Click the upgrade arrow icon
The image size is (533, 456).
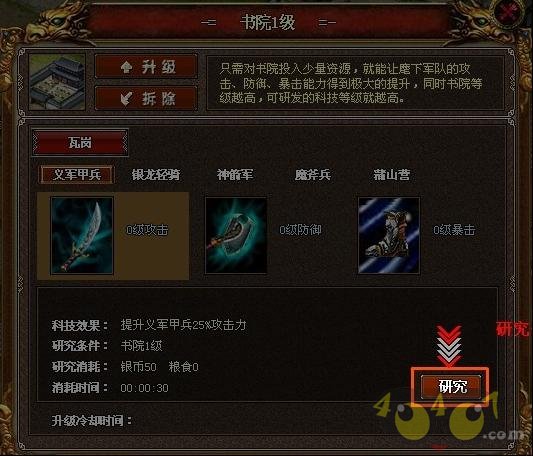click(x=126, y=67)
